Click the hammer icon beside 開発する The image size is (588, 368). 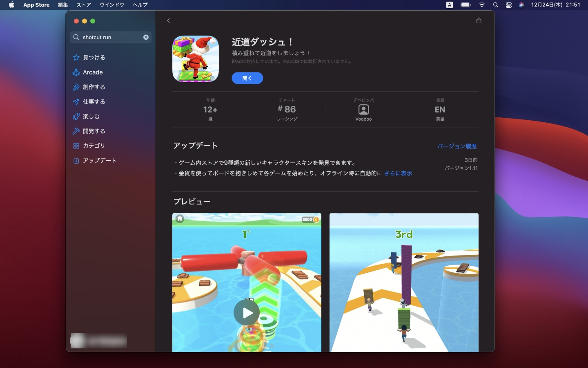click(76, 131)
